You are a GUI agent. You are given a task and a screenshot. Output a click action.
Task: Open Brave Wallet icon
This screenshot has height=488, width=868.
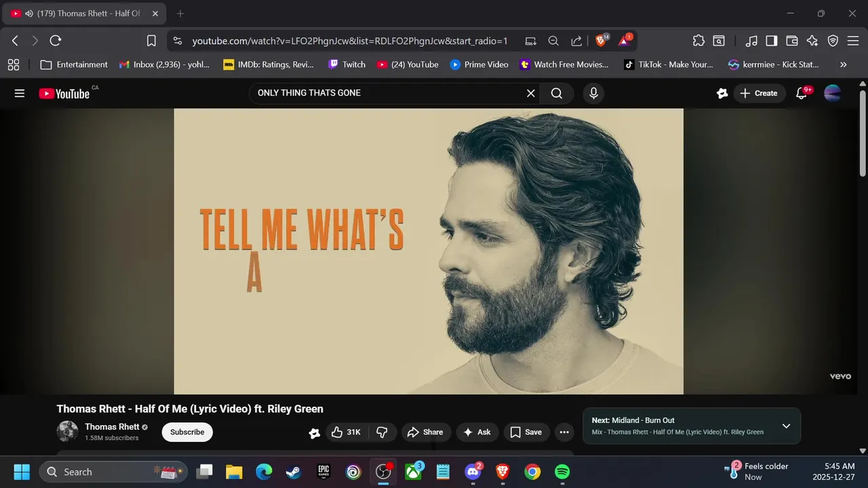(x=792, y=41)
